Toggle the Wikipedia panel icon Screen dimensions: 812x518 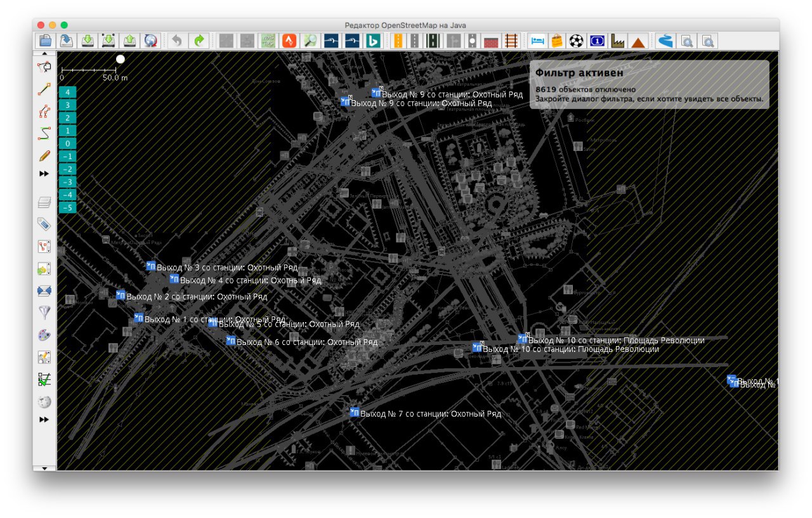pyautogui.click(x=44, y=401)
